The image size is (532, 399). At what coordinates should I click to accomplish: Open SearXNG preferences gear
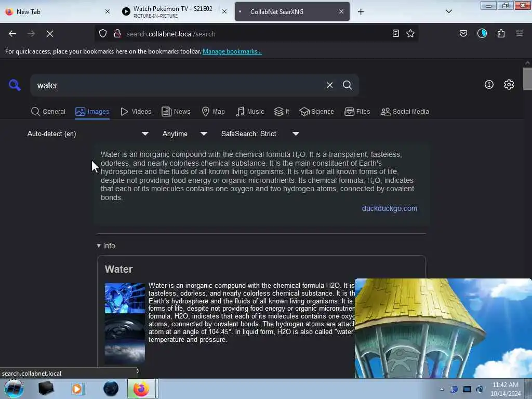click(509, 85)
